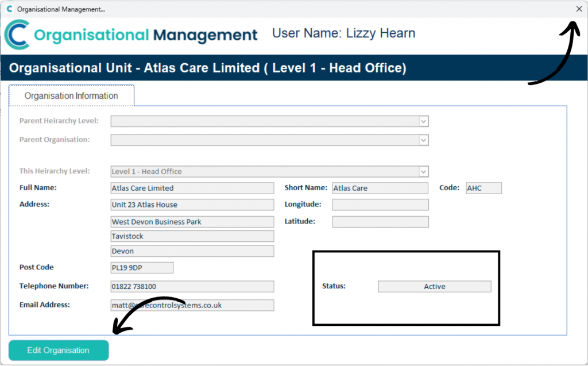Click the Code: label

coord(449,188)
